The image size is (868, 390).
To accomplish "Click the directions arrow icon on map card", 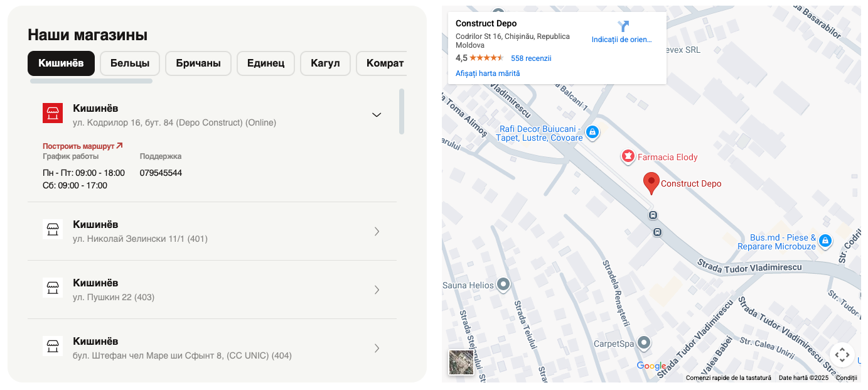I will 623,26.
